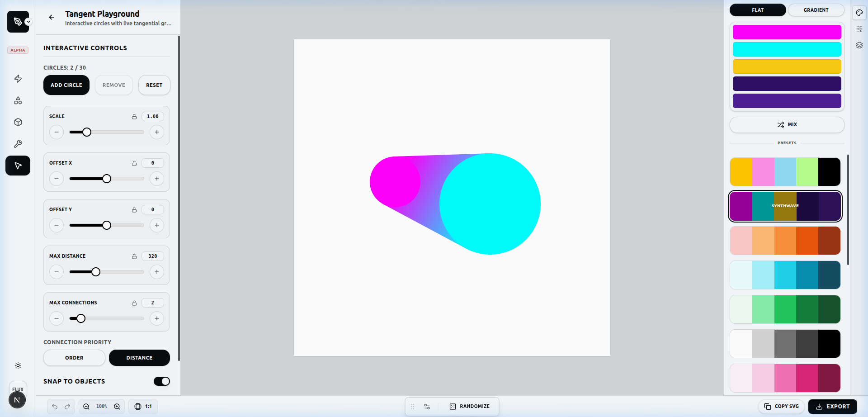
Task: Expand the logo dropdown chevron
Action: (28, 22)
